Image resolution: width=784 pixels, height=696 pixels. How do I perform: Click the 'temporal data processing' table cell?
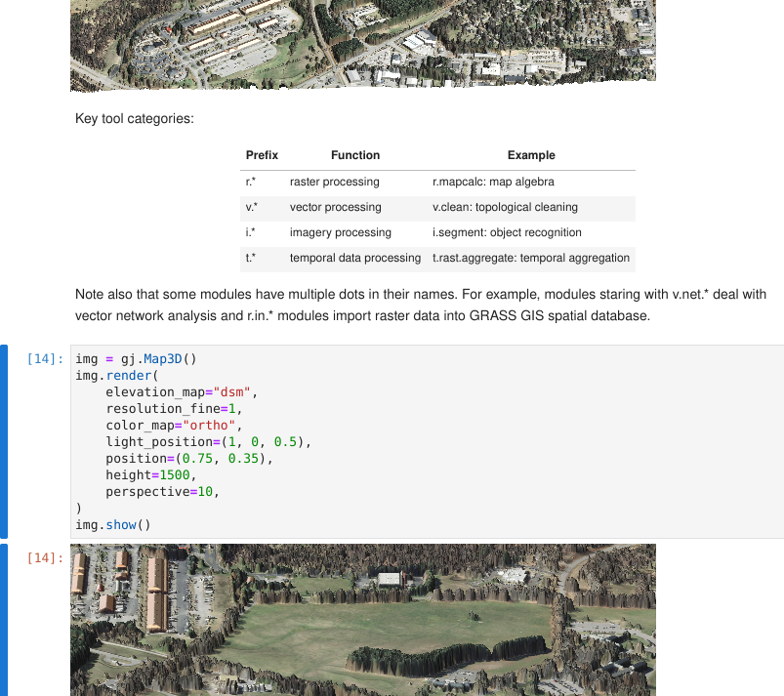(x=355, y=258)
